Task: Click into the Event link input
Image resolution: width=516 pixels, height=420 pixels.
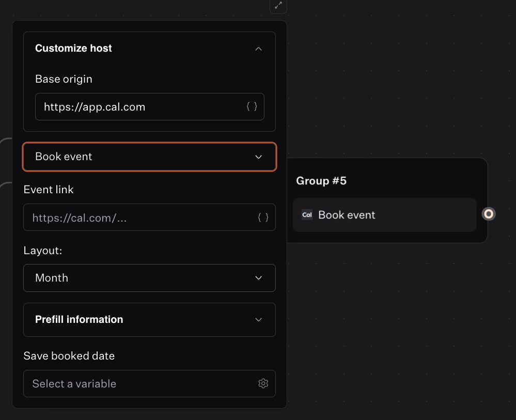Action: (139, 217)
